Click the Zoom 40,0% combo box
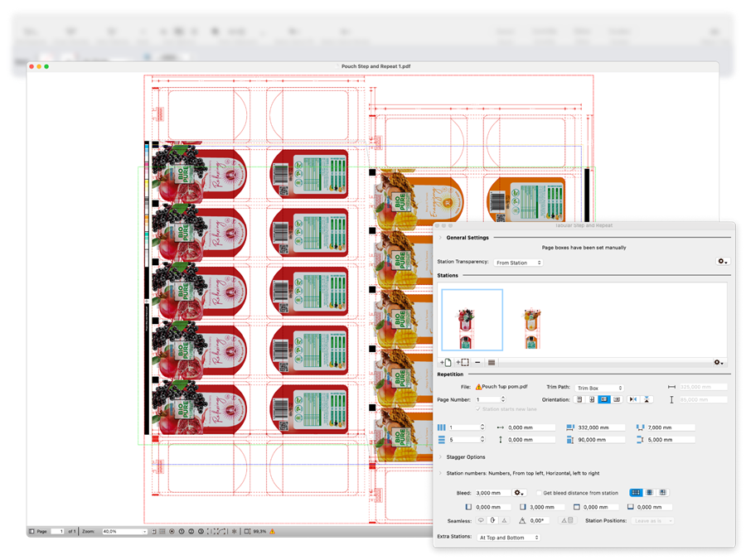 coord(124,532)
